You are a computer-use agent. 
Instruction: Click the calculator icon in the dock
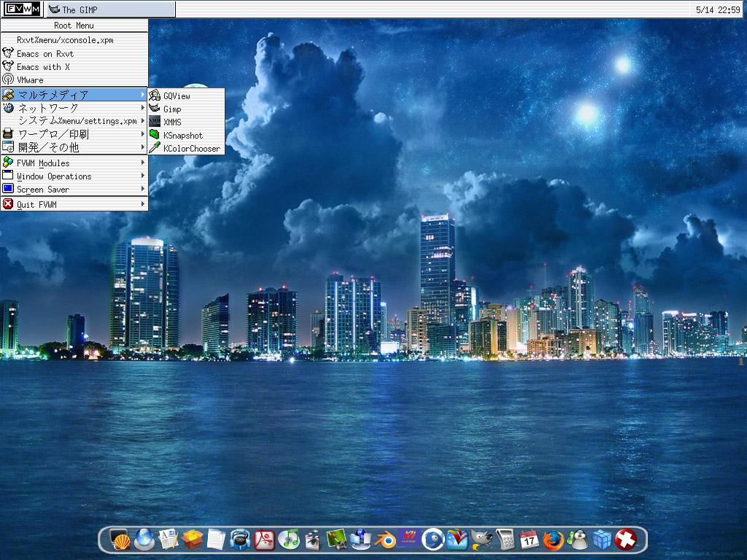[x=505, y=540]
